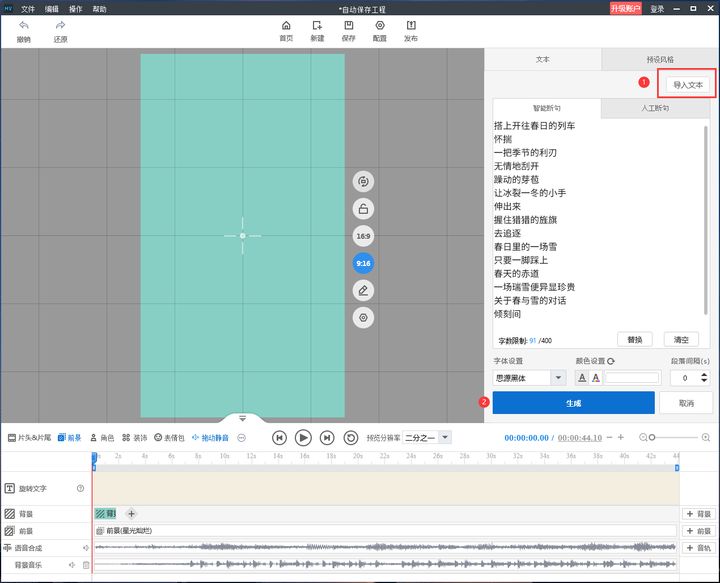The width and height of the screenshot is (720, 583).
Task: Click the 发布 publish icon
Action: (x=411, y=25)
